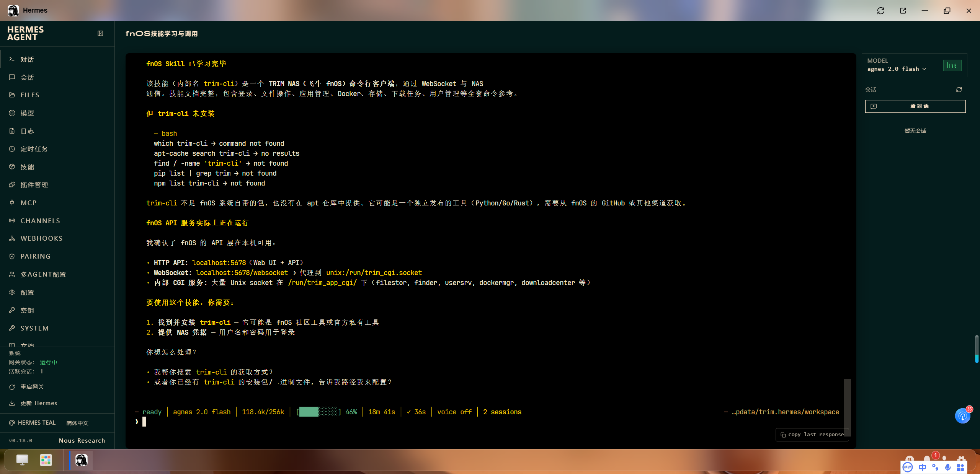Click the live status badge

952,65
